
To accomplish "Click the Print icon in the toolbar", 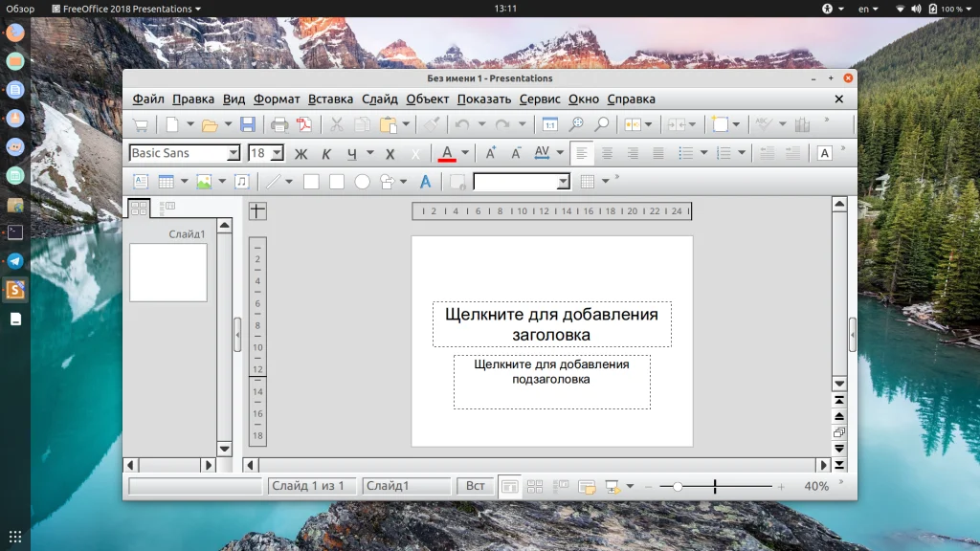I will (x=279, y=124).
